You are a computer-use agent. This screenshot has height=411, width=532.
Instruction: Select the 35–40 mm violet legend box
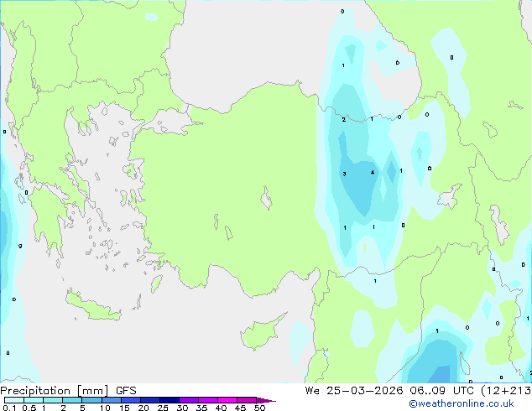(207, 400)
